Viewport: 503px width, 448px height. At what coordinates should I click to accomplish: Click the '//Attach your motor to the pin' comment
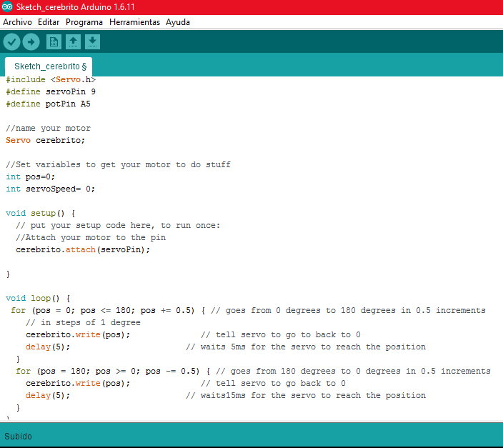tap(91, 238)
